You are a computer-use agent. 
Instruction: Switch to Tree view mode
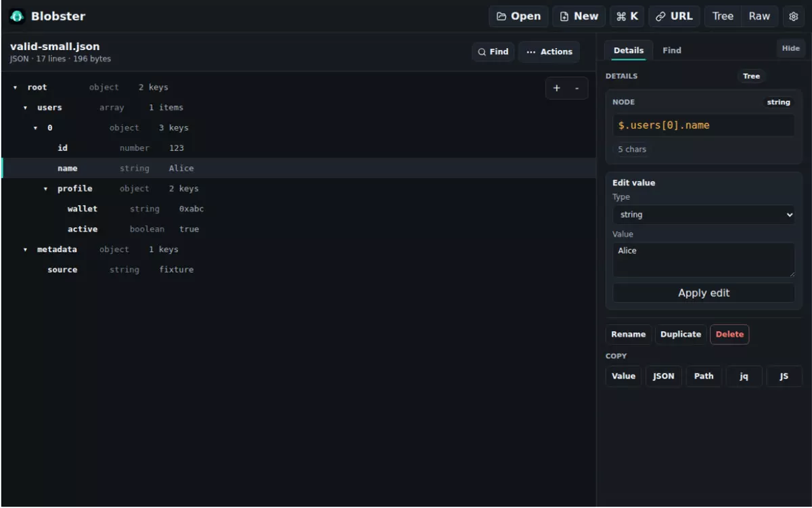point(723,16)
